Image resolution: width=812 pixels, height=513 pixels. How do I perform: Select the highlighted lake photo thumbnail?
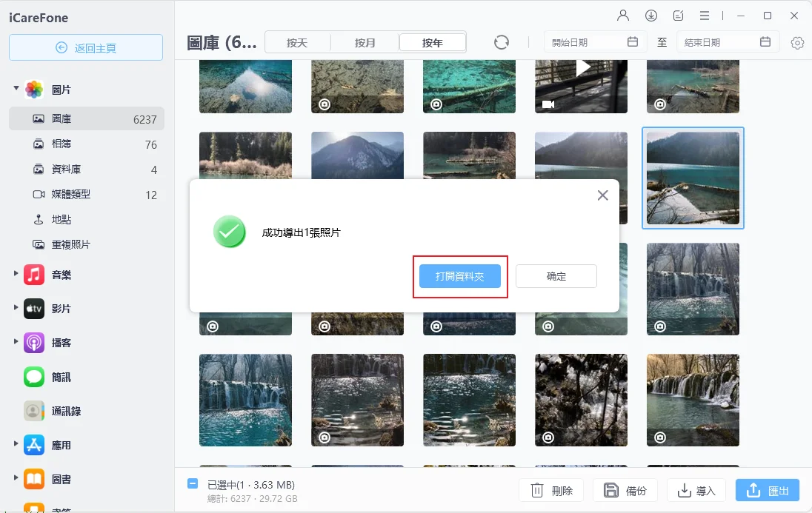click(x=692, y=178)
